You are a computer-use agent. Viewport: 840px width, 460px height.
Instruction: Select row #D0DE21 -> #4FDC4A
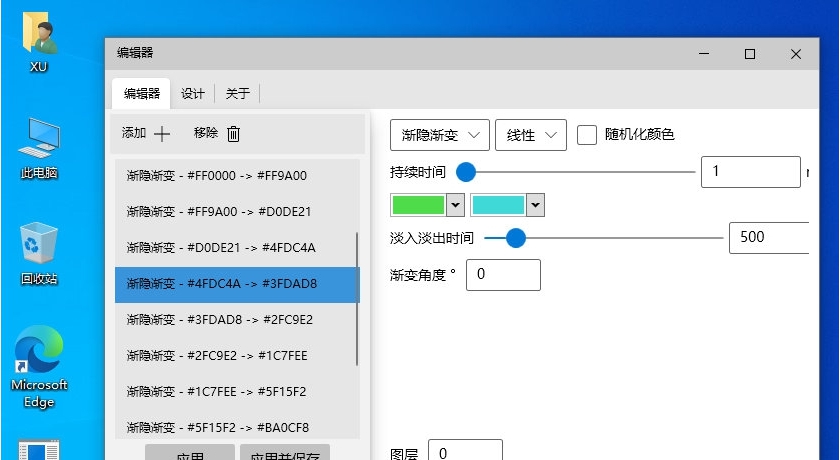click(x=237, y=247)
